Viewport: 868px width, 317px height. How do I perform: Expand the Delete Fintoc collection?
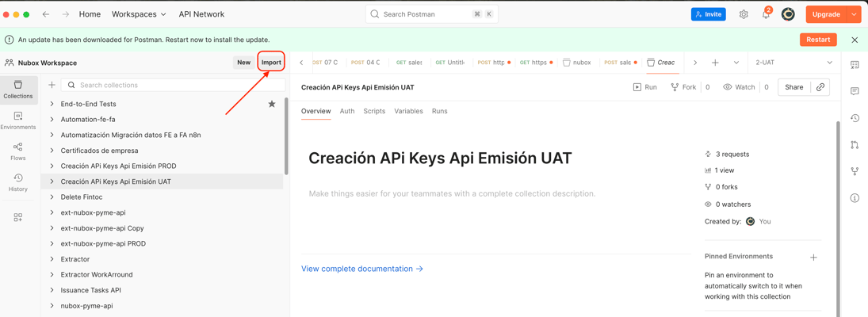click(52, 197)
